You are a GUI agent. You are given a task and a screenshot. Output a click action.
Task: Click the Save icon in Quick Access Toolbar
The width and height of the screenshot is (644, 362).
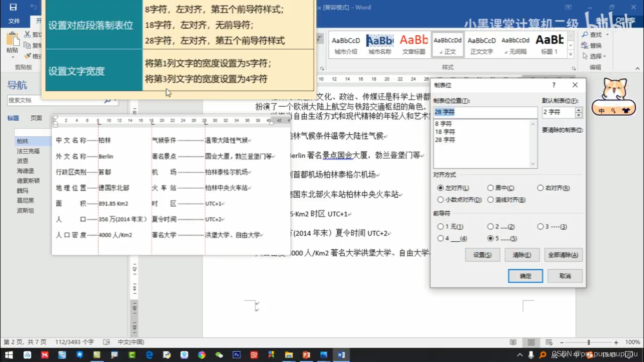coord(13,7)
